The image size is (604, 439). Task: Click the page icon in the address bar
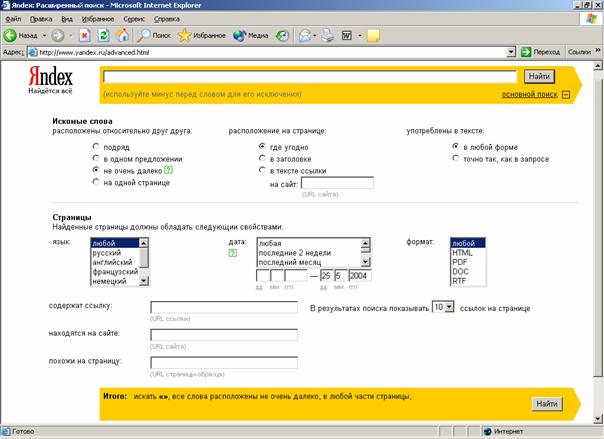pos(33,52)
